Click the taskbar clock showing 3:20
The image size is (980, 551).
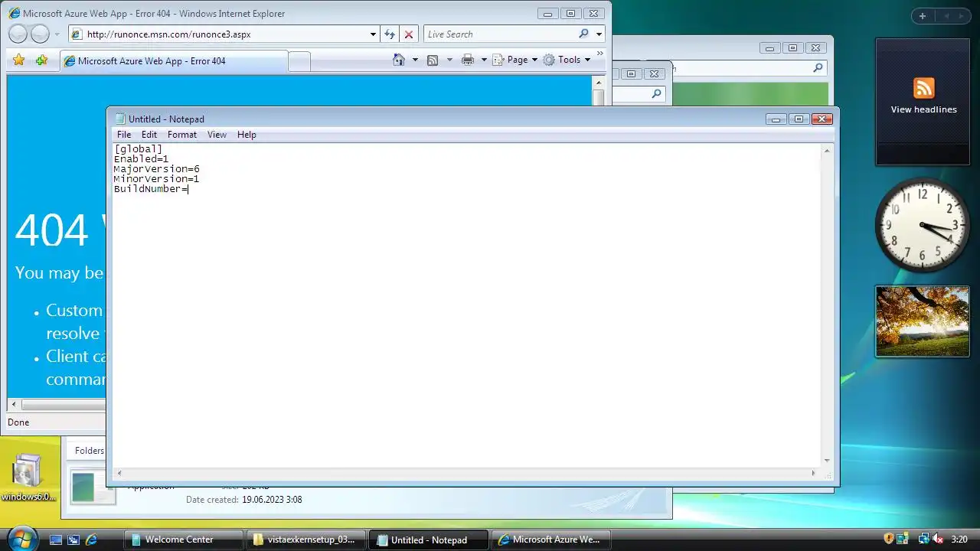point(959,540)
